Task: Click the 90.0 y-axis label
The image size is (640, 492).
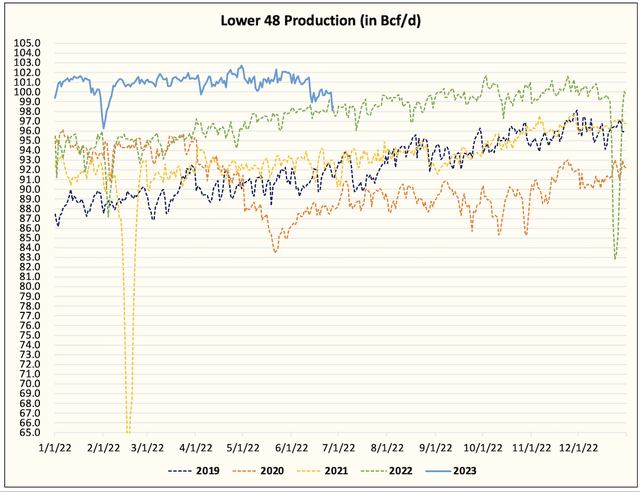Action: coord(30,189)
